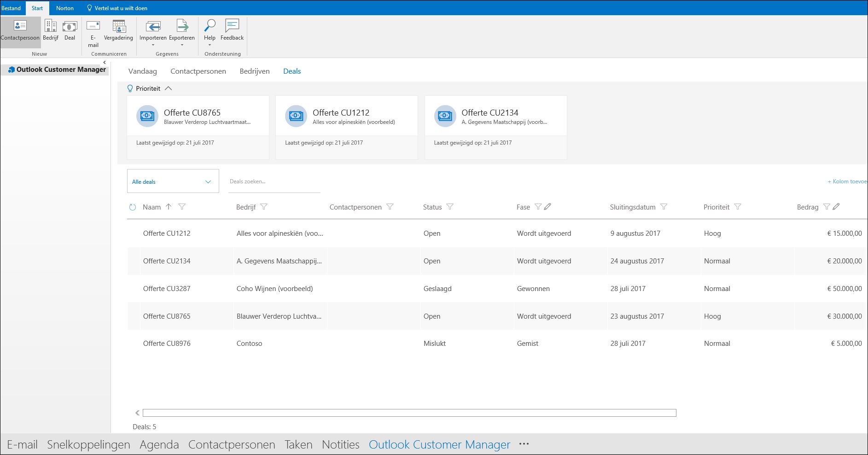Screen dimensions: 868x455
Task: Open deal Offerte CU8765 in the list
Action: pyautogui.click(x=167, y=316)
